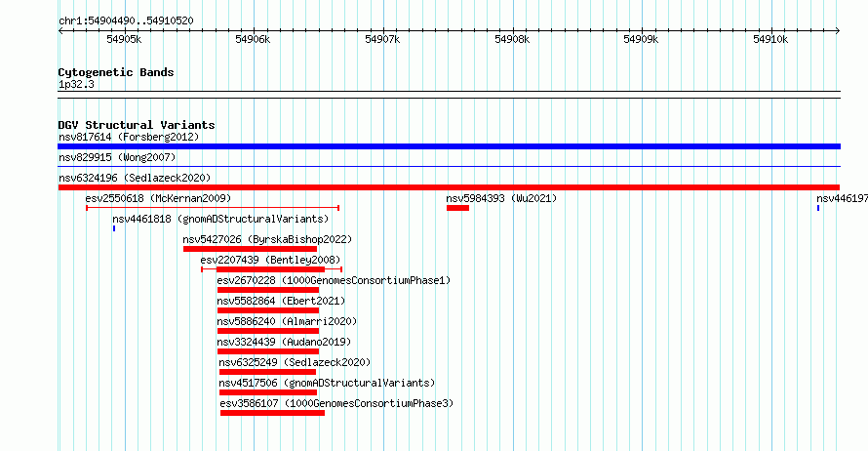This screenshot has width=868, height=451.
Task: Select the esv2670228 red bar
Action: tap(268, 290)
